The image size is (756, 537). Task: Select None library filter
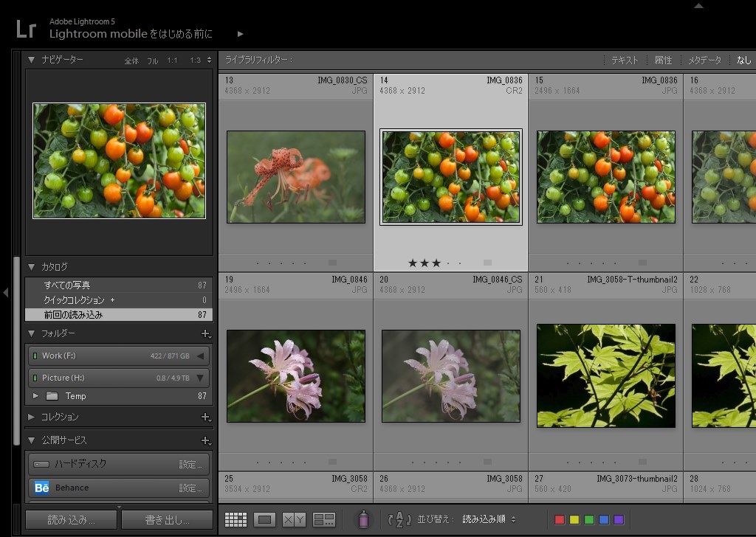tap(744, 60)
